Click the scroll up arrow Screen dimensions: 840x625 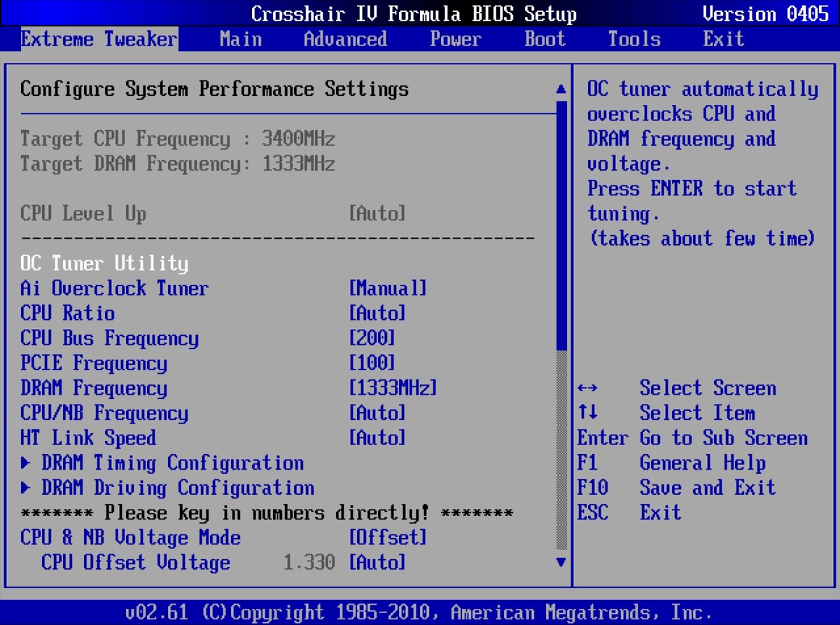560,90
